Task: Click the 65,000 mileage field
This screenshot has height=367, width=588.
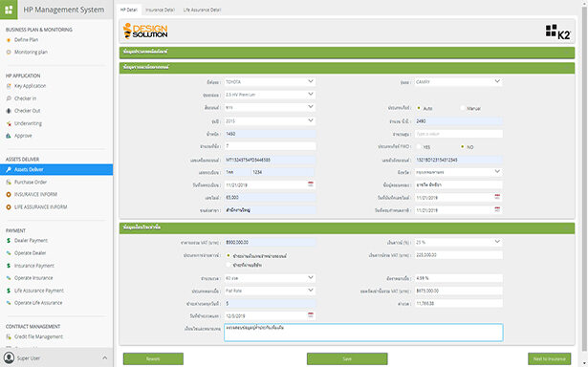Action: point(270,198)
